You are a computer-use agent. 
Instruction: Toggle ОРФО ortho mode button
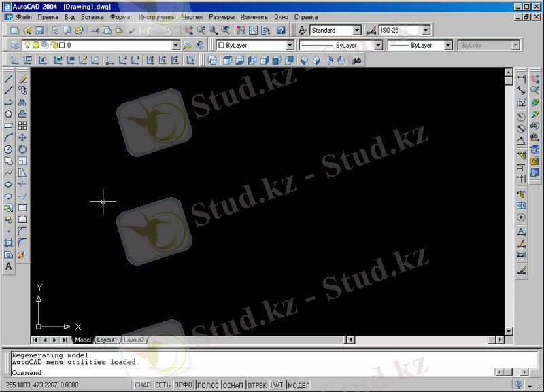[x=184, y=385]
